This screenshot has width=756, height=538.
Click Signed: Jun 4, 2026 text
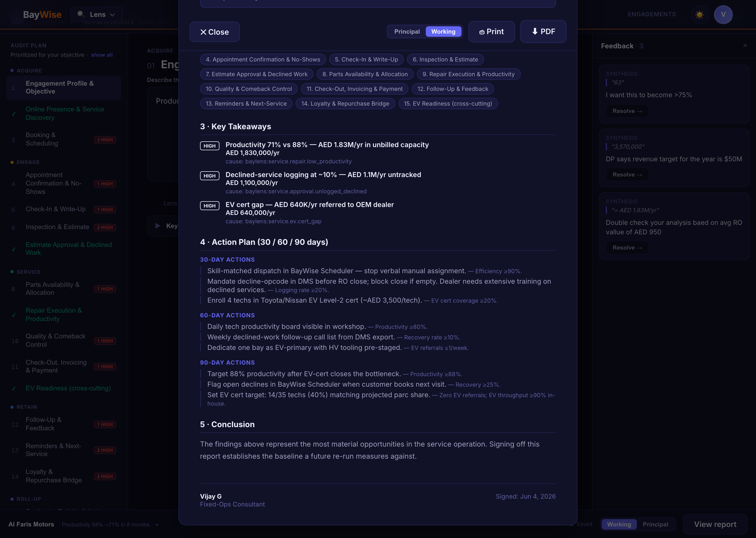coord(526,496)
